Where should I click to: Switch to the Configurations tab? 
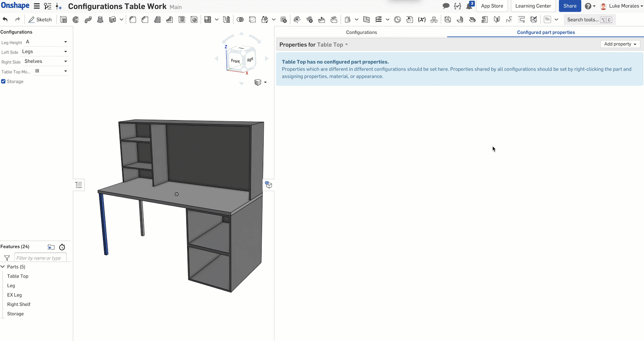pos(361,32)
